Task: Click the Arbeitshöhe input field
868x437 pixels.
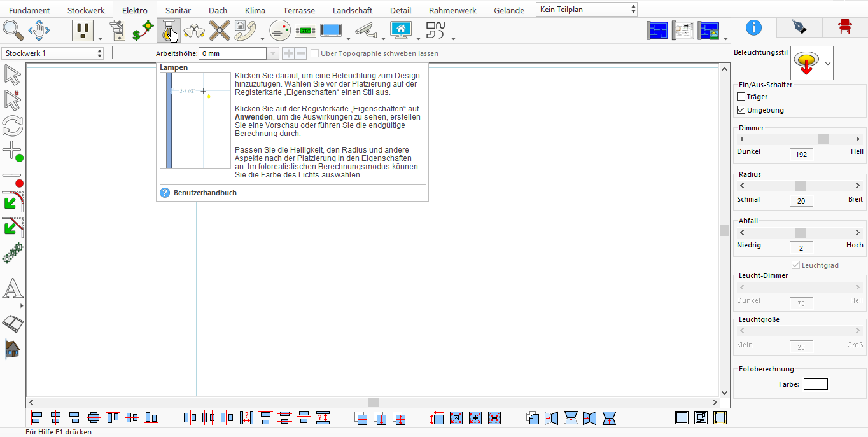Action: coord(233,53)
